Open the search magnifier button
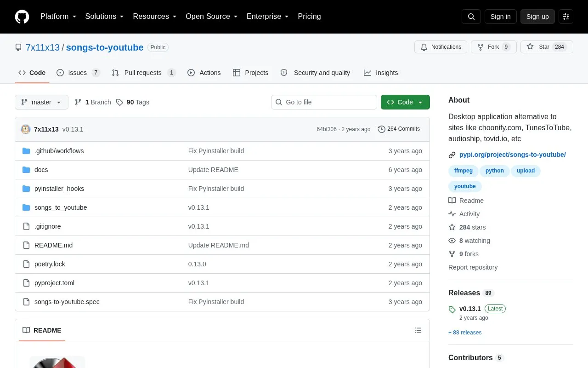588x368 pixels. (x=471, y=17)
